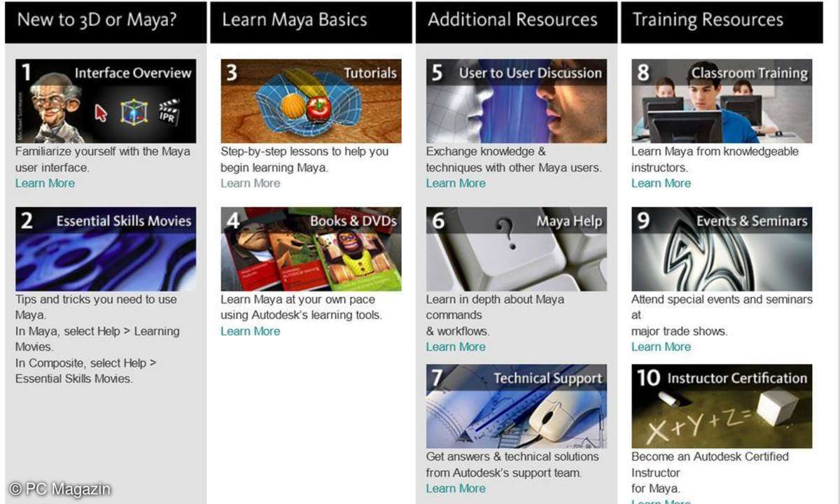Click Learn More under Maya Help

(456, 347)
